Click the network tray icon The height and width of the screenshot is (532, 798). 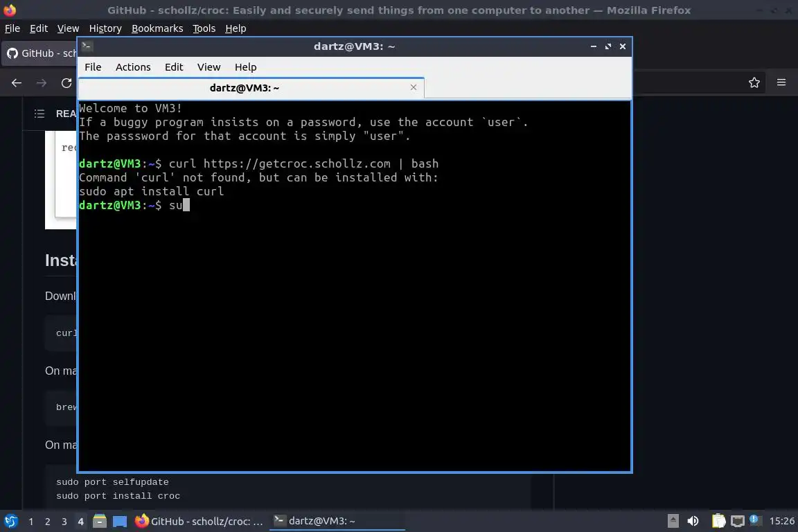pos(737,521)
